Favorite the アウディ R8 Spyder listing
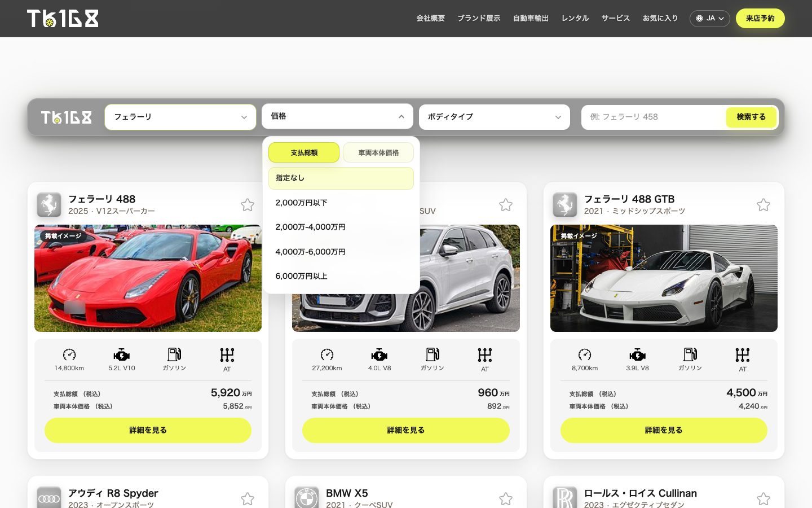Screen dimensions: 812x508 (x=248, y=499)
